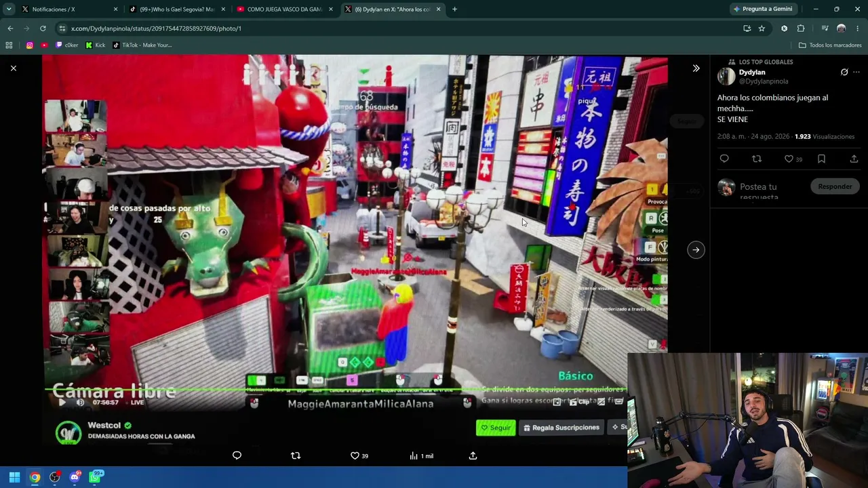
Task: Open Discord from the taskbar
Action: click(x=75, y=478)
